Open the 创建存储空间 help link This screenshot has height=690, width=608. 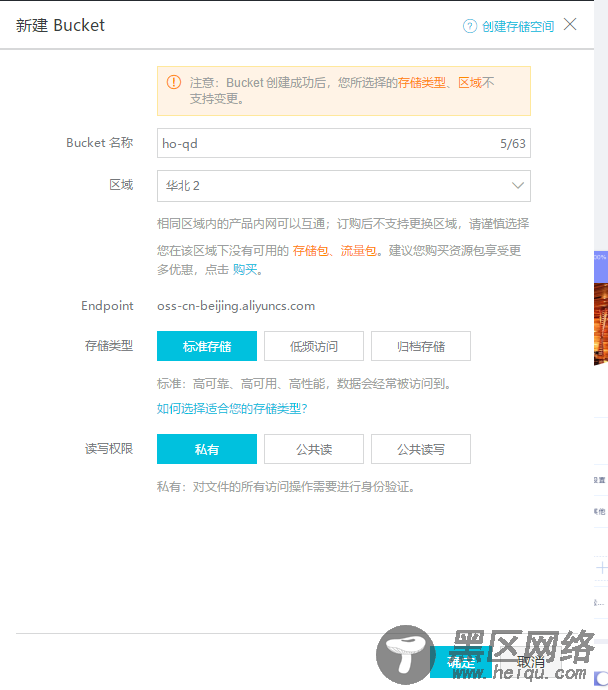pyautogui.click(x=518, y=26)
